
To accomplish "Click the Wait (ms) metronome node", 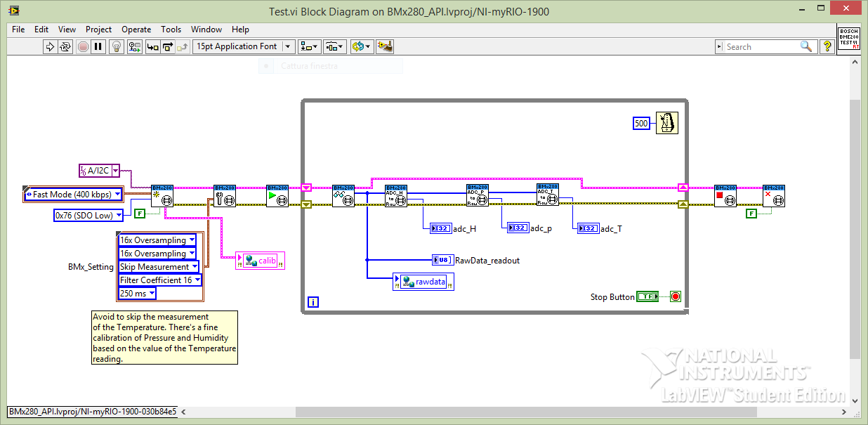I will point(666,123).
